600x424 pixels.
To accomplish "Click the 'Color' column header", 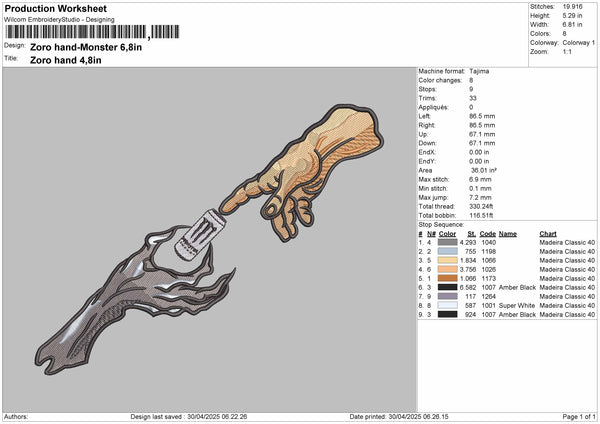I will coord(447,234).
